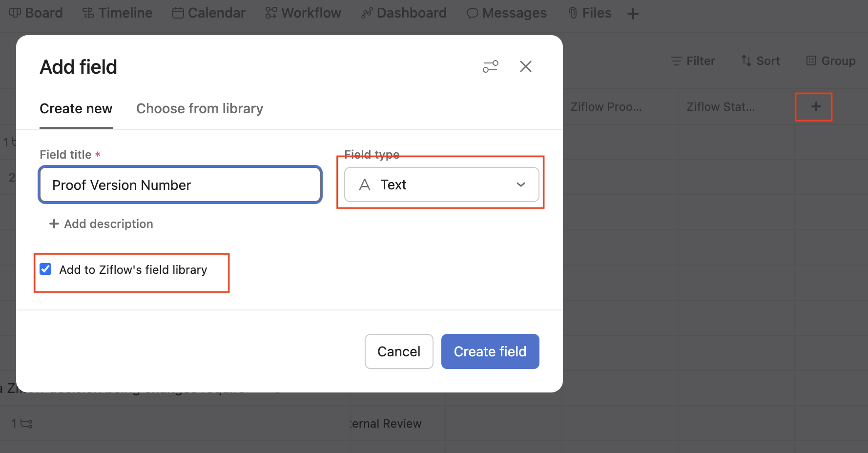Screen dimensions: 868x453
Task: Select the Ziflow Stat... column header
Action: [x=721, y=107]
